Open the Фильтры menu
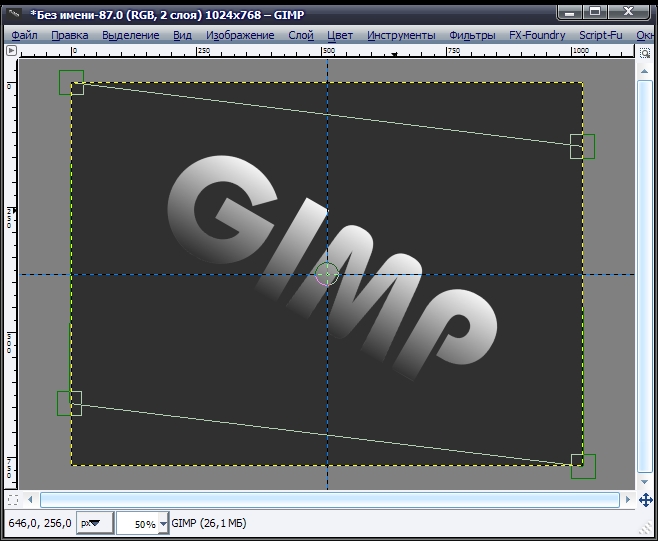 click(x=472, y=35)
